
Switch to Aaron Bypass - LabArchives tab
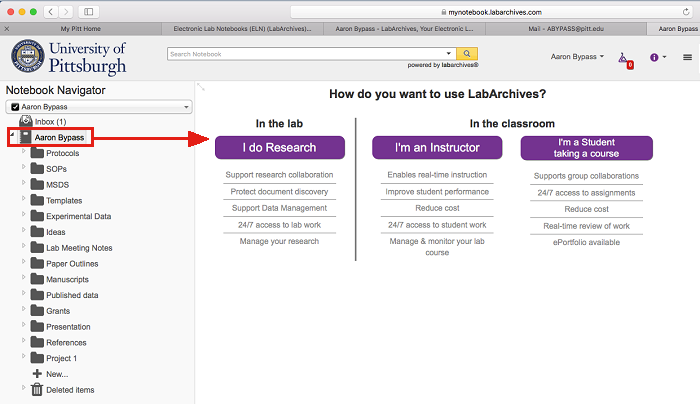point(404,29)
